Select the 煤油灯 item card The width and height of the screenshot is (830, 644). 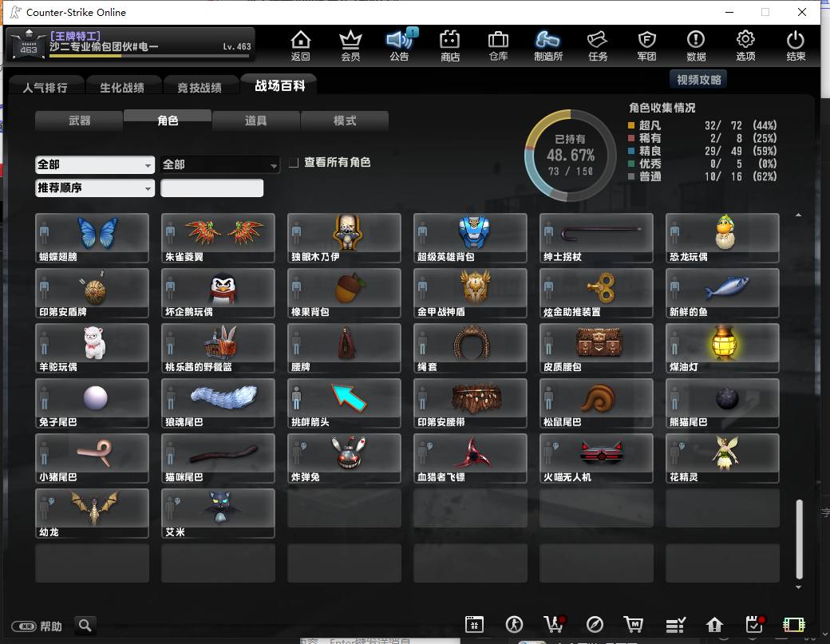[722, 348]
